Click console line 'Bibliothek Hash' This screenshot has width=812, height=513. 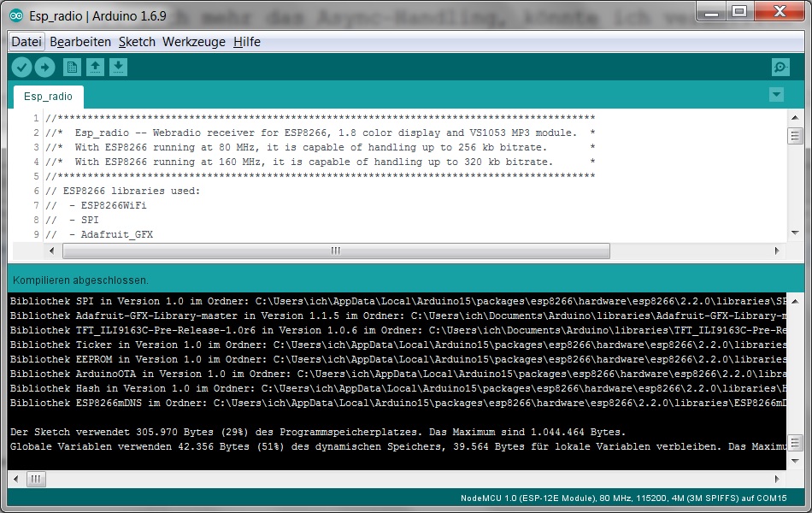[397, 388]
